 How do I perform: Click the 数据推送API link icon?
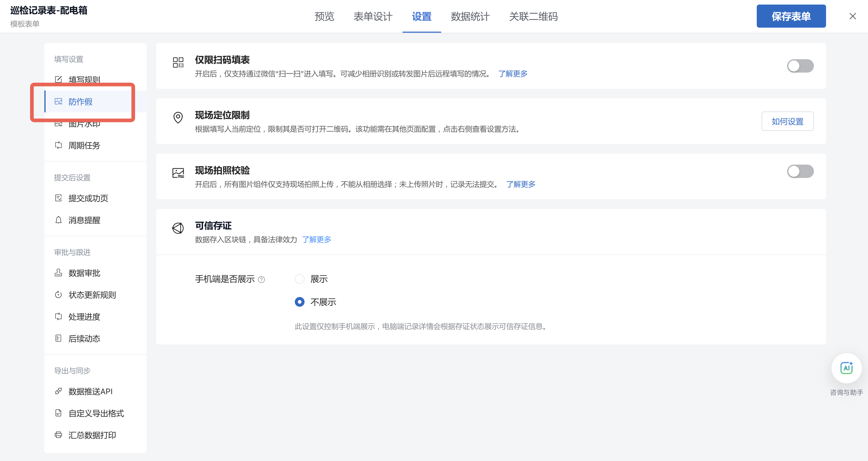pyautogui.click(x=58, y=391)
